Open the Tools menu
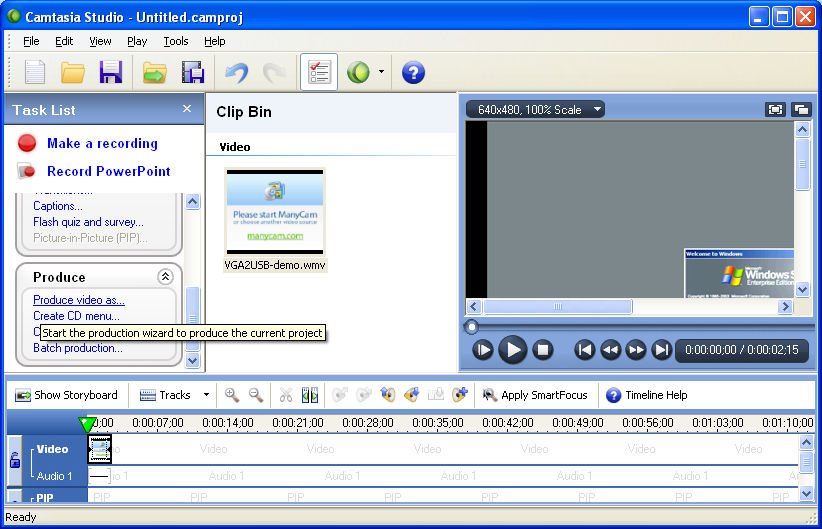This screenshot has width=822, height=529. point(176,41)
